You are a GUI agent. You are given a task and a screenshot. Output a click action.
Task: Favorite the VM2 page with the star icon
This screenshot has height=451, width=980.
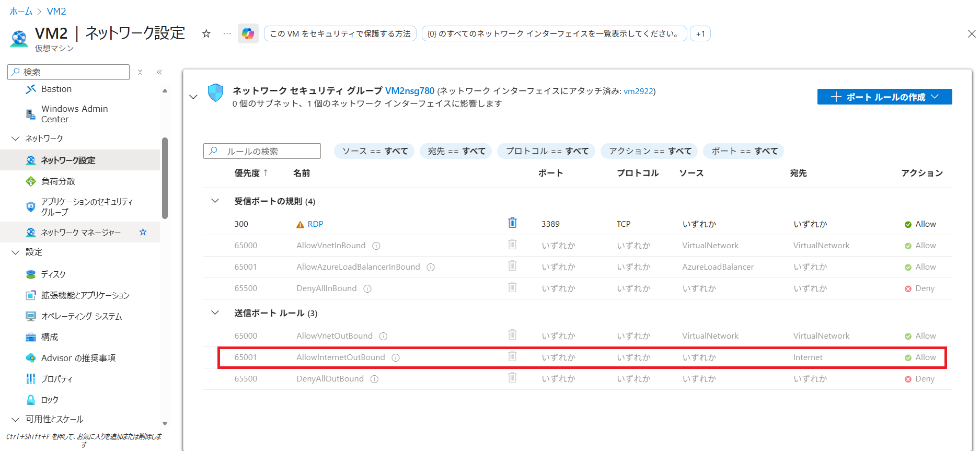[x=206, y=34]
